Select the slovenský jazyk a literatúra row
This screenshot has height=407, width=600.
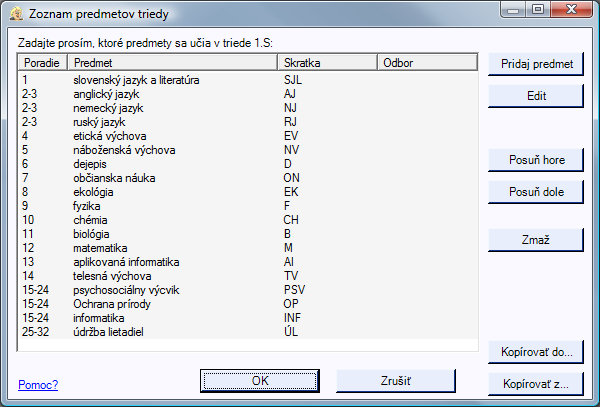[x=248, y=80]
